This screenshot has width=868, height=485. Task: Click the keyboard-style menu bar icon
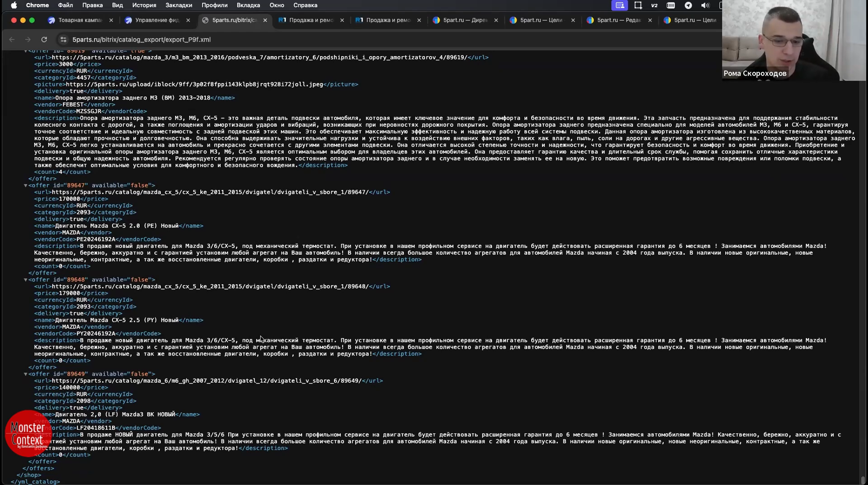(x=671, y=5)
